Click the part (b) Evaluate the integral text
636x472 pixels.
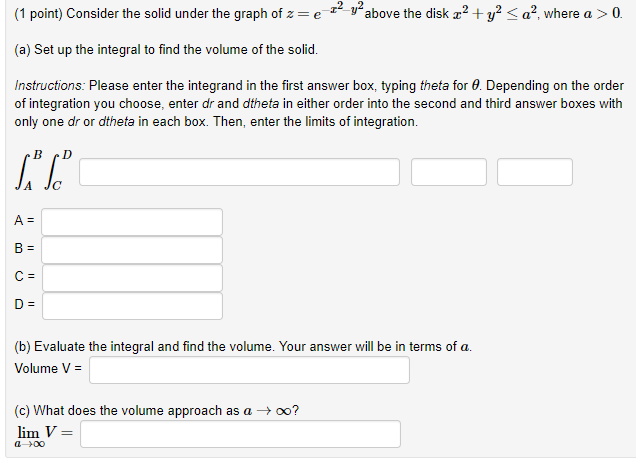(243, 347)
